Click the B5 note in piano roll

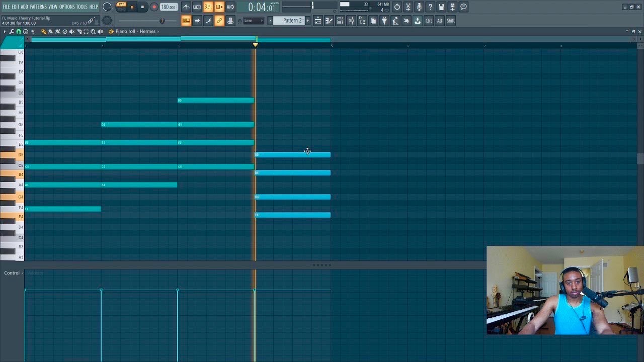(x=216, y=101)
